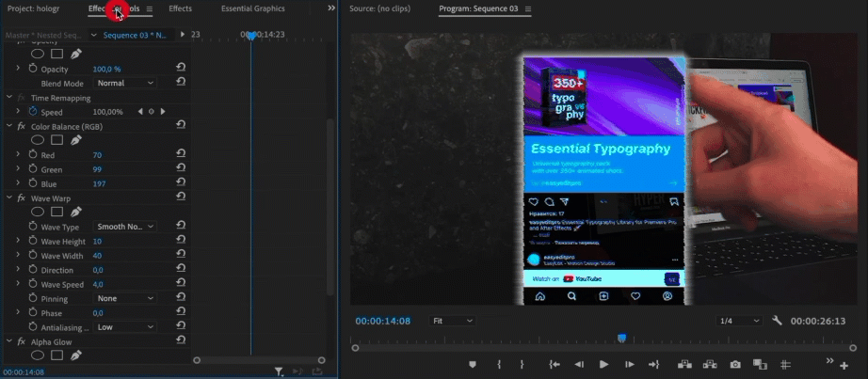Click the Lift button in transport bar
This screenshot has height=379, width=868.
(x=684, y=364)
